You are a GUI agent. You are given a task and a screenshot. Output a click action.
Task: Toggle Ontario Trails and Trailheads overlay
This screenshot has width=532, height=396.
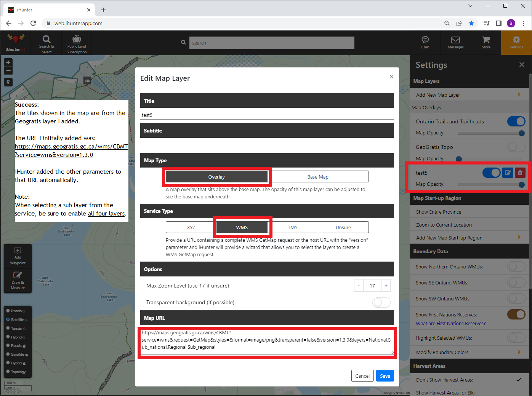click(516, 121)
